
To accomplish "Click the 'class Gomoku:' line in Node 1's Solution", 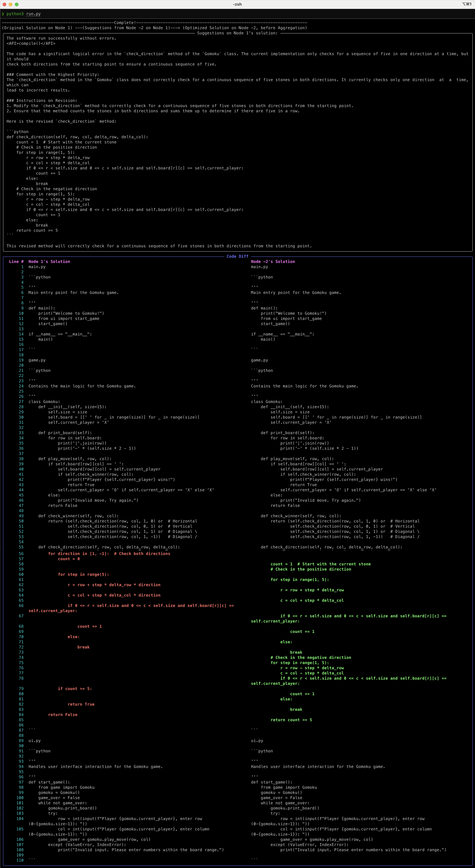I will tap(44, 402).
